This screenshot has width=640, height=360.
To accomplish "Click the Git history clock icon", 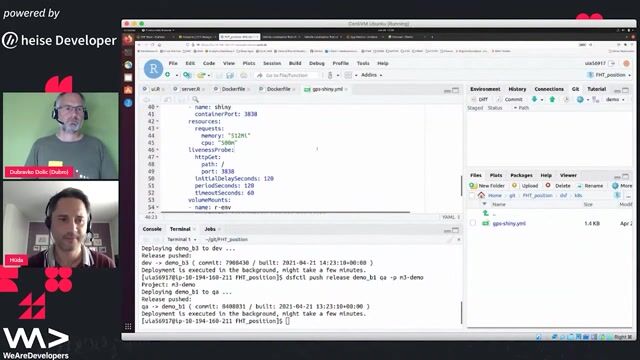I will [566, 99].
